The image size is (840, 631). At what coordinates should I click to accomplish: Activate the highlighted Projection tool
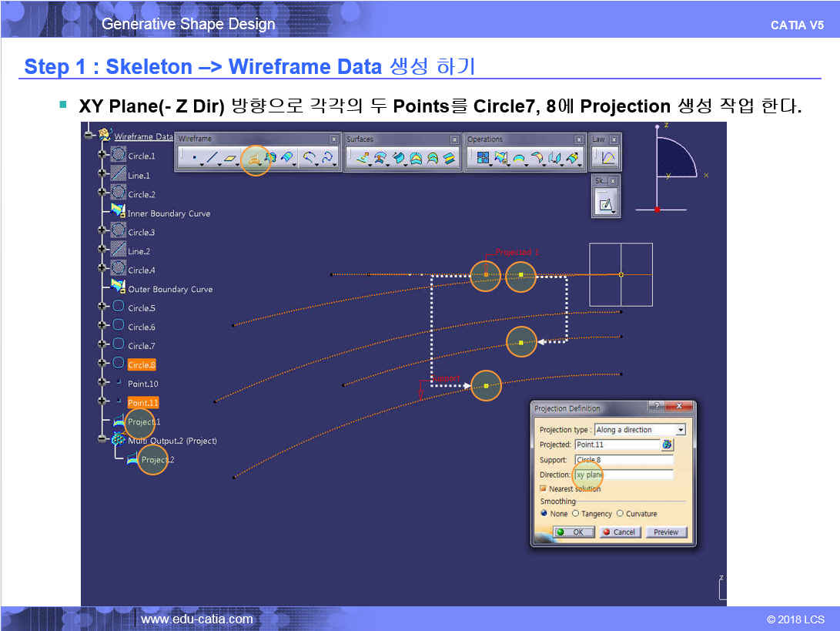(255, 159)
